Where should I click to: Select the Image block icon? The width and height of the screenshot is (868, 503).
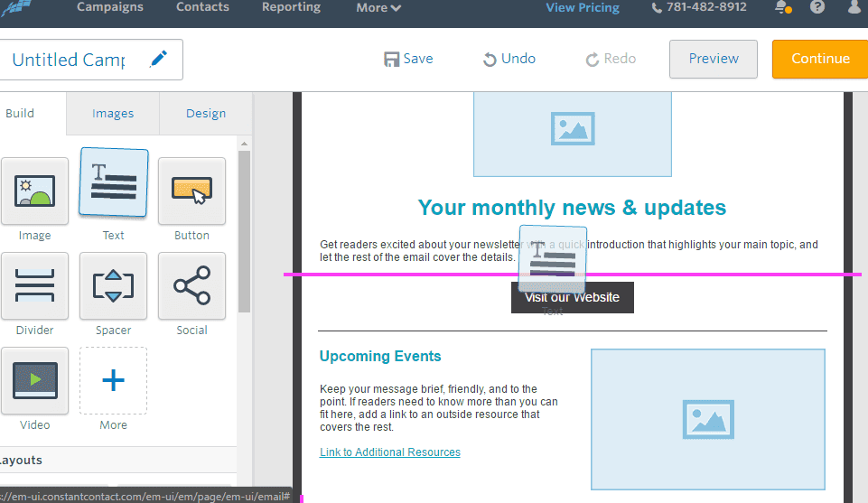click(x=34, y=191)
